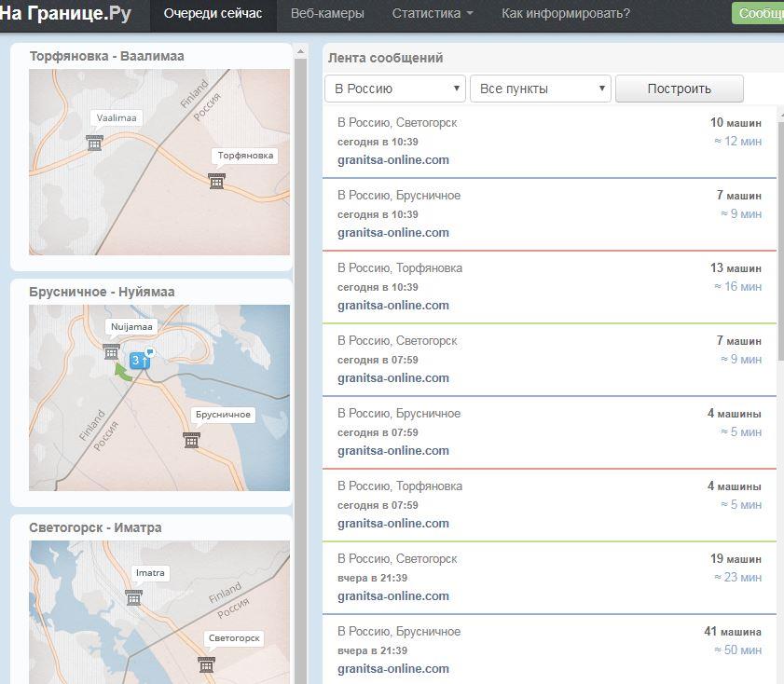The width and height of the screenshot is (784, 684).
Task: Switch to the Веб-камеры tab
Action: click(327, 14)
